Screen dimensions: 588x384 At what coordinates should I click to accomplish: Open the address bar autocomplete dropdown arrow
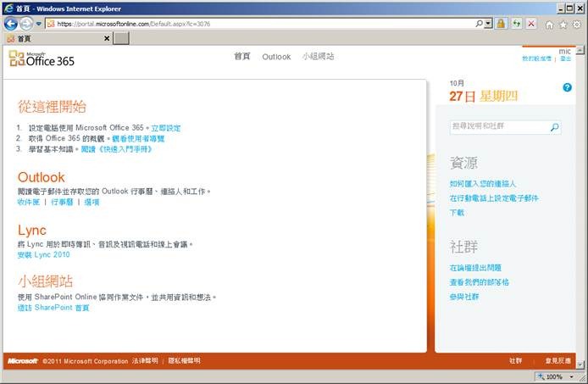[488, 24]
